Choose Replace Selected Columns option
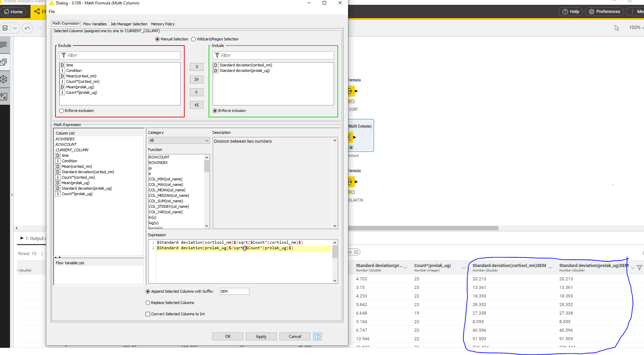Viewport: 644px width, 355px height. pos(148,303)
